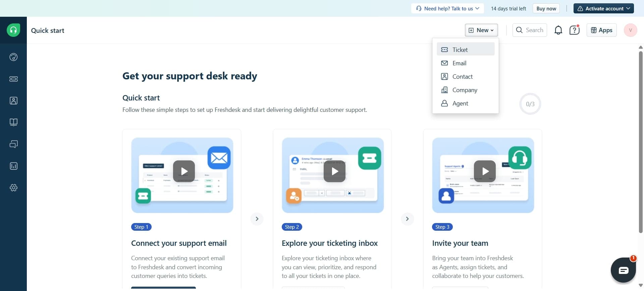Click the Search field
The height and width of the screenshot is (291, 644).
coord(530,30)
